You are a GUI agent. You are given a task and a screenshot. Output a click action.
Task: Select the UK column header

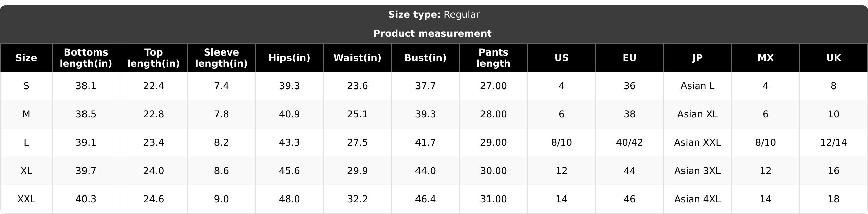coord(834,58)
